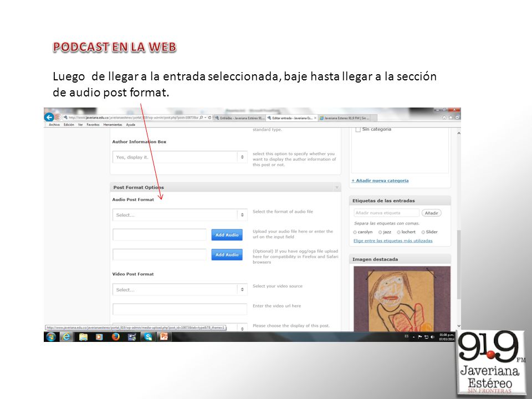Screen dimensions: 532x399
Task: Open Skype from the taskbar
Action: (x=148, y=336)
